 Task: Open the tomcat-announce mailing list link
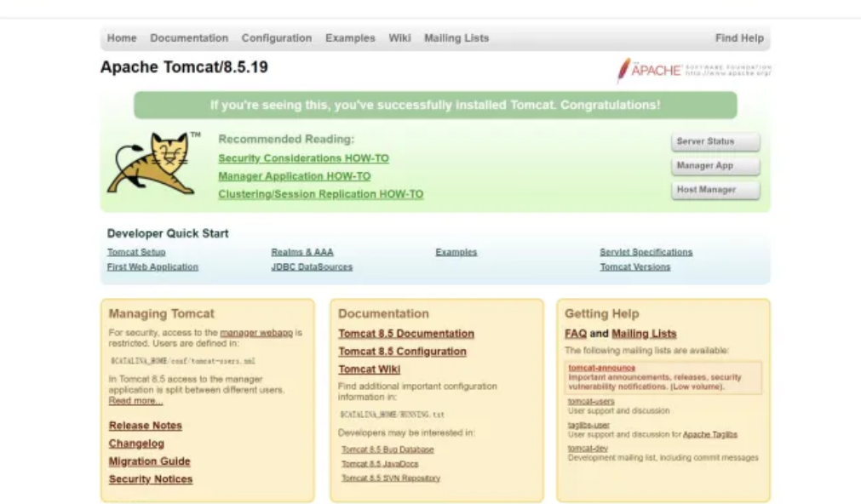(602, 368)
